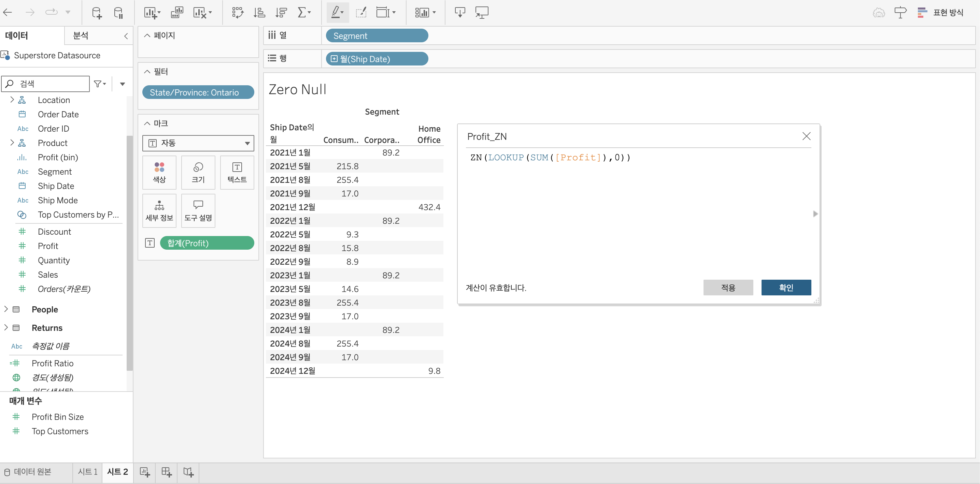Click the sort ascending toolbar icon
This screenshot has width=980, height=484.
click(x=259, y=13)
